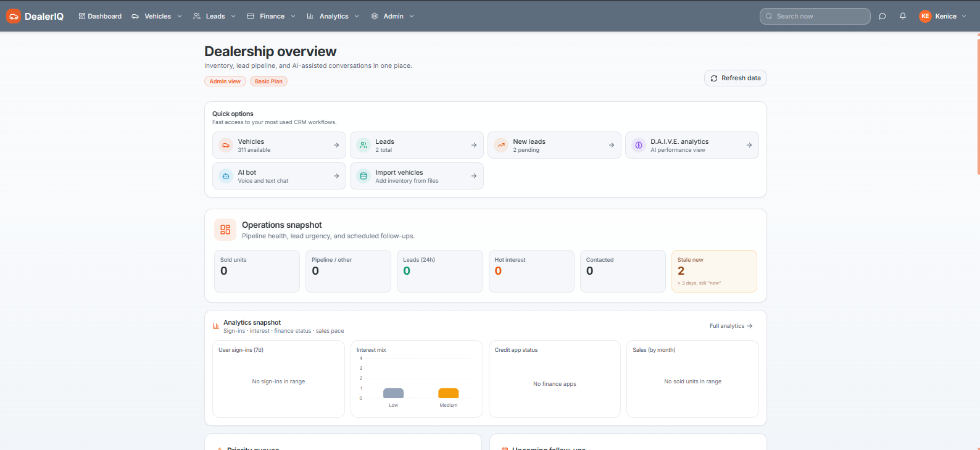Click the Hot interest stat card
This screenshot has height=450, width=980.
pos(531,271)
